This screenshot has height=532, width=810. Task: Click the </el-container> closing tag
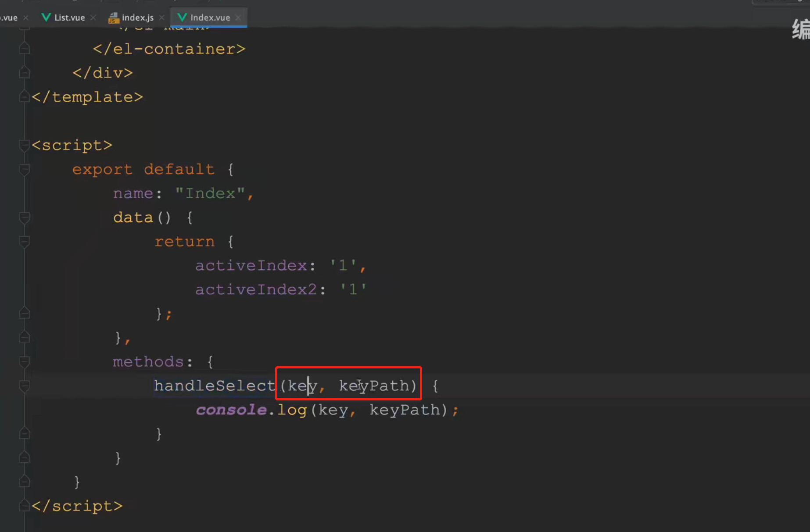[169, 49]
